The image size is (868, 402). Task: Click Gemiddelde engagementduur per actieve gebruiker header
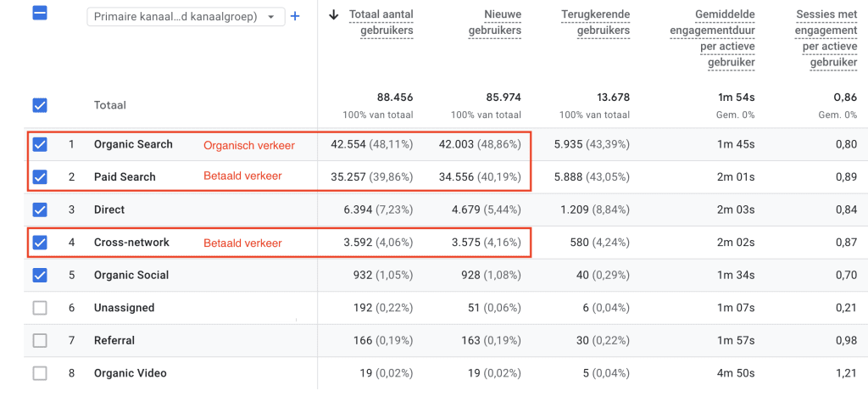(712, 39)
